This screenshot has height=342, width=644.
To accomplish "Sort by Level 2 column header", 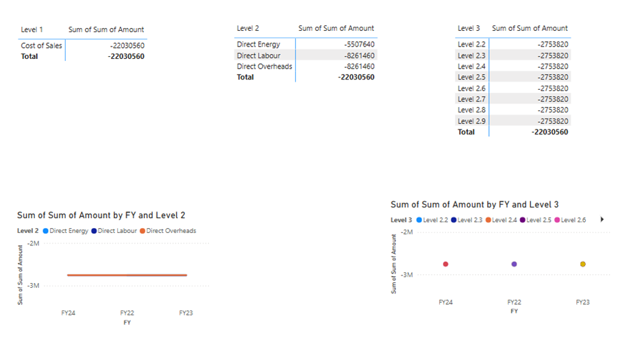I will tap(247, 28).
